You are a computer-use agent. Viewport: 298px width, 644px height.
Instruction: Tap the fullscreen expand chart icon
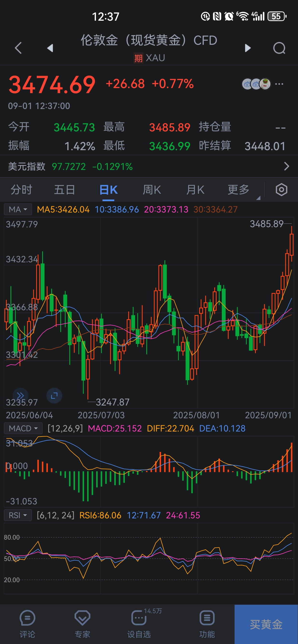[x=54, y=395]
